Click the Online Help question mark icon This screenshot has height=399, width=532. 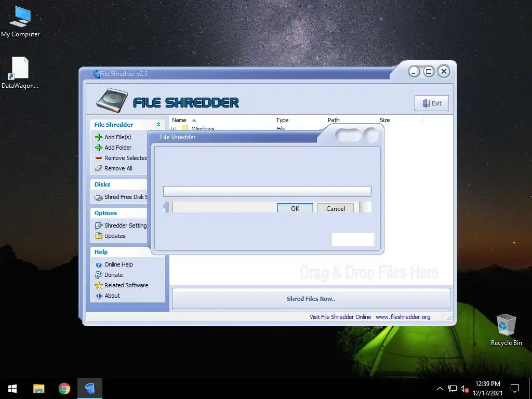(99, 264)
